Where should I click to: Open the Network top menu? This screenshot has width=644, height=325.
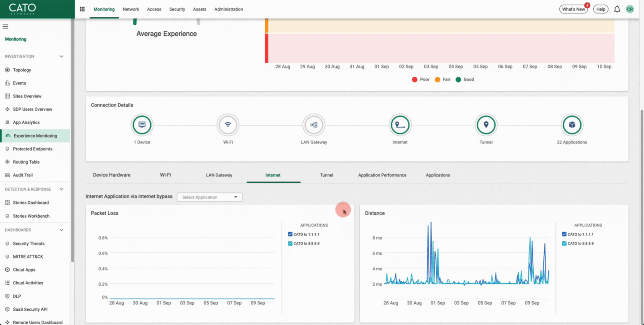coord(131,9)
